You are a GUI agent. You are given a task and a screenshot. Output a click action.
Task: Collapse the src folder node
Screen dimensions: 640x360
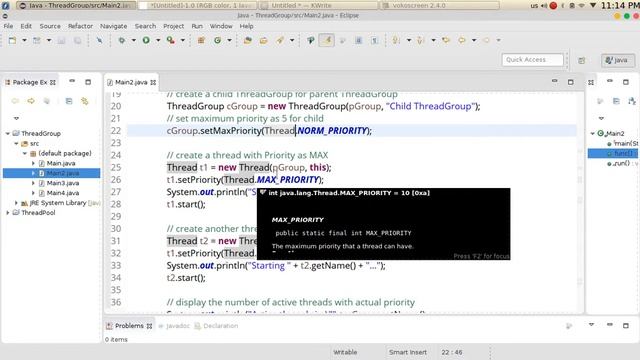pyautogui.click(x=16, y=144)
